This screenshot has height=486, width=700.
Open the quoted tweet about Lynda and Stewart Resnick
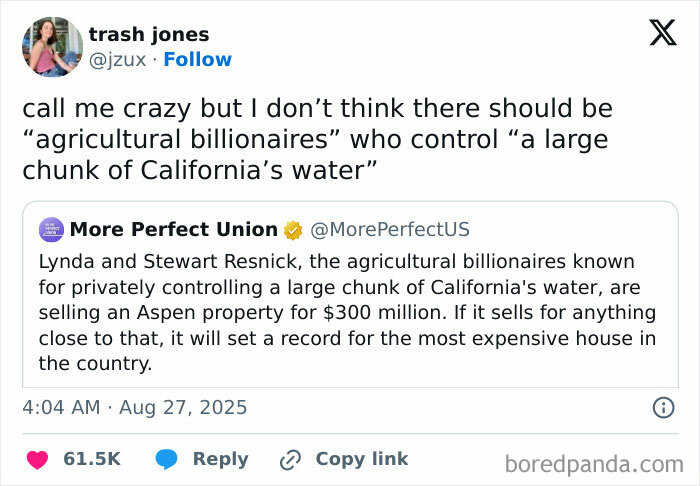[x=348, y=312]
